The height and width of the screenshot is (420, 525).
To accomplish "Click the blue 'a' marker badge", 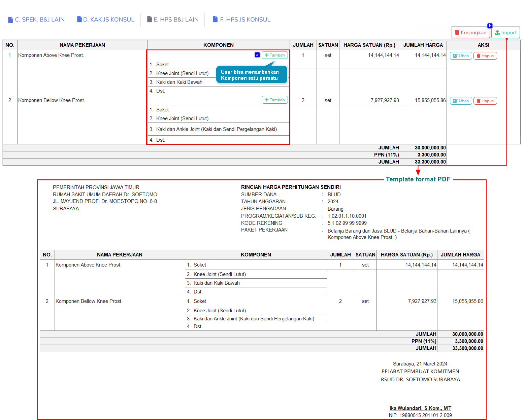I will [257, 55].
